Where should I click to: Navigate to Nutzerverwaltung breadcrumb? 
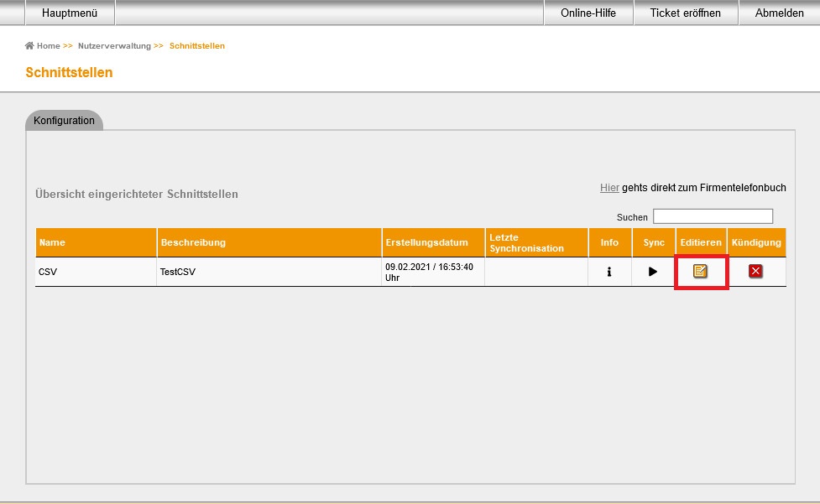(x=114, y=46)
